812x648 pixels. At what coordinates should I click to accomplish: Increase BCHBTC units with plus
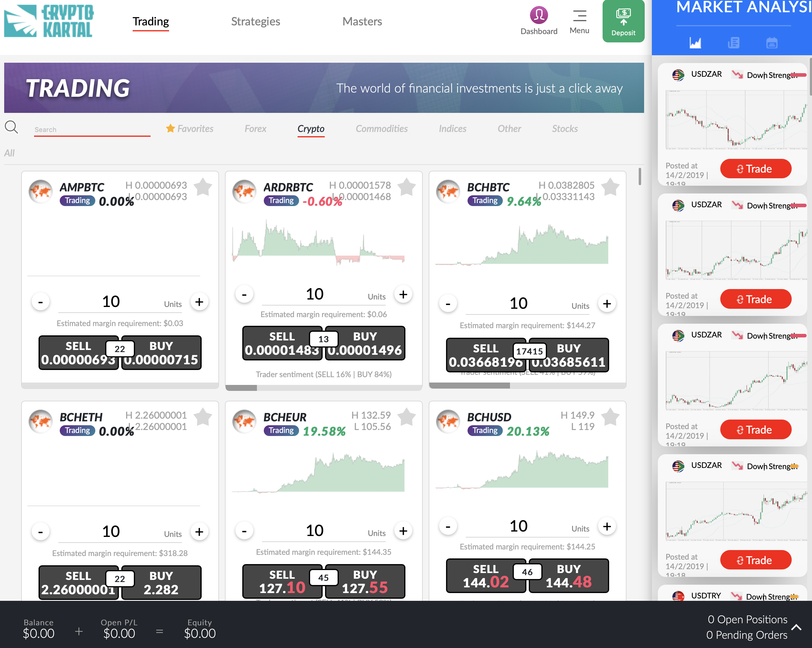point(607,304)
